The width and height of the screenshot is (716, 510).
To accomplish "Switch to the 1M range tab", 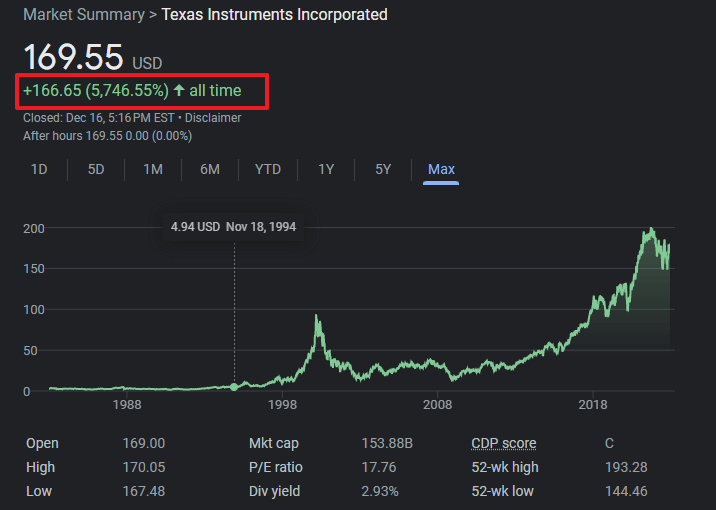I will (153, 169).
